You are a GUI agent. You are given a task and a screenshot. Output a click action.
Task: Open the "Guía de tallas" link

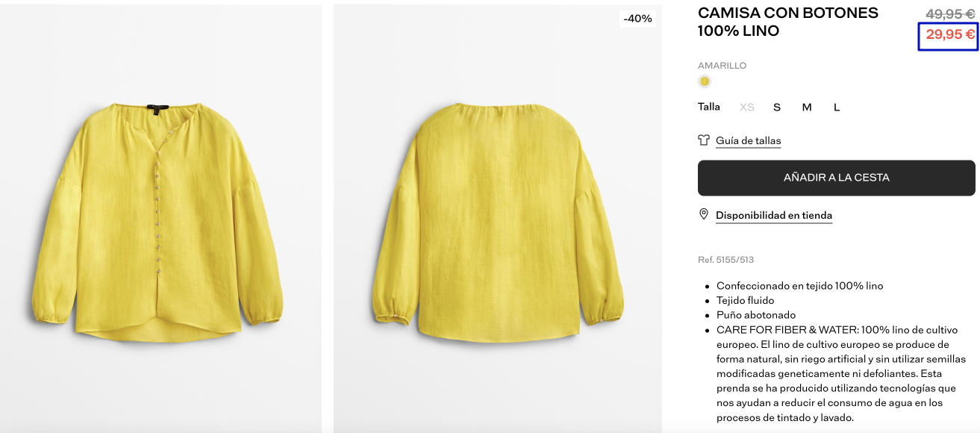pos(748,140)
